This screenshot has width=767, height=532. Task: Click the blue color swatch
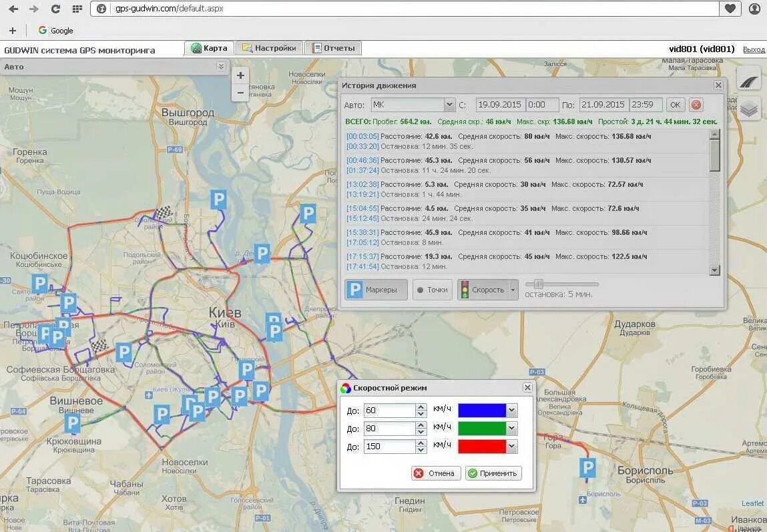[x=482, y=411]
